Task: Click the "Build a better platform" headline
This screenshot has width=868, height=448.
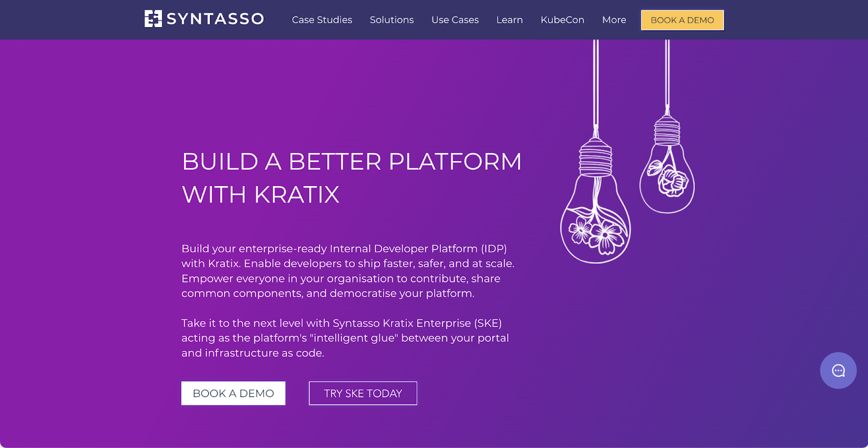Action: [x=352, y=178]
